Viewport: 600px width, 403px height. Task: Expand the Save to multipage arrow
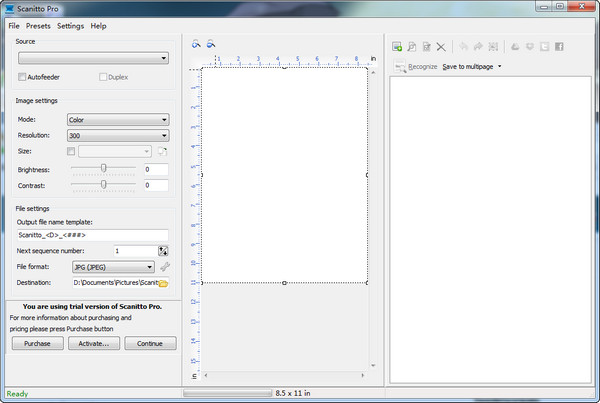(499, 67)
